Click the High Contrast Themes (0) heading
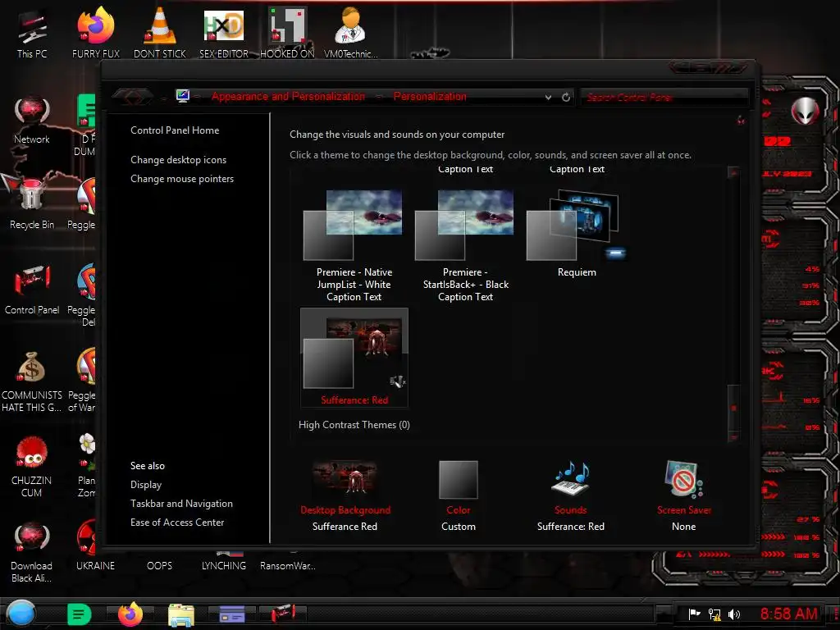840x630 pixels. click(x=354, y=424)
